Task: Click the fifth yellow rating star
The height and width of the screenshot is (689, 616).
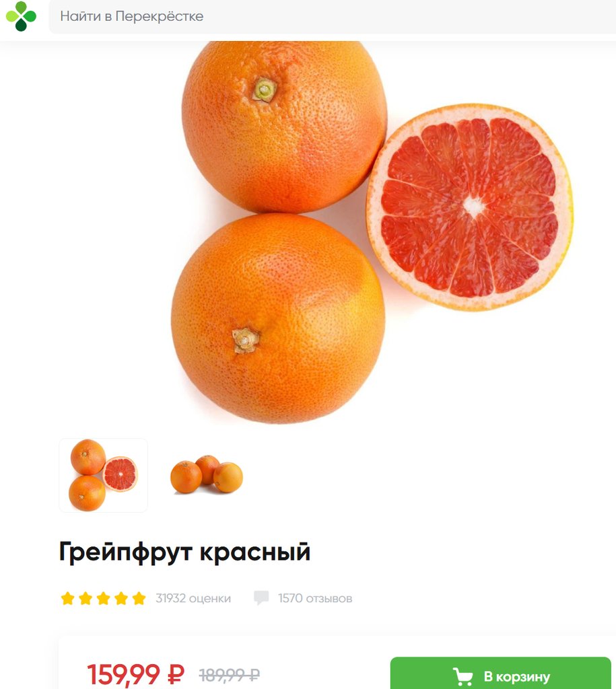Action: [139, 598]
